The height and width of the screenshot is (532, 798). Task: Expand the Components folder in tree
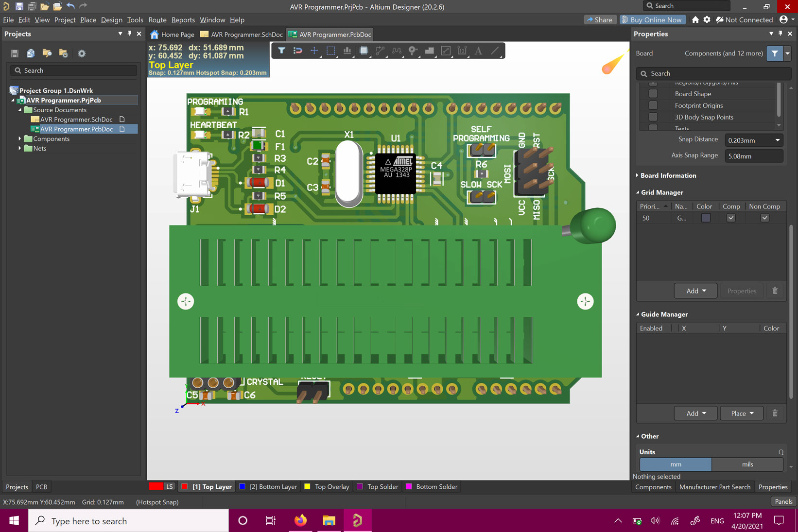20,138
